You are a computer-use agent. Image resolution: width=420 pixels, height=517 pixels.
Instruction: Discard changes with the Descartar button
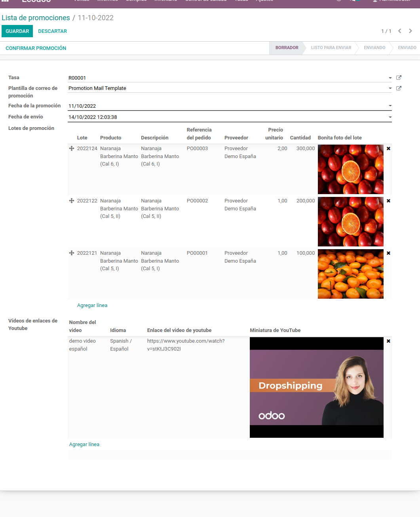pyautogui.click(x=53, y=31)
